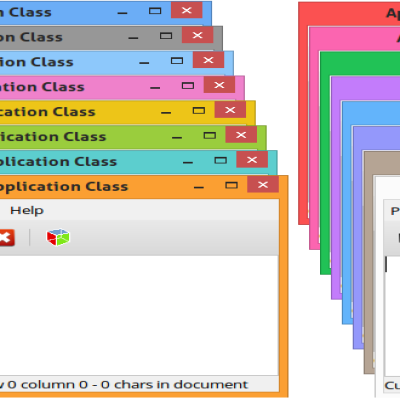Minimize the yellow title bar window
This screenshot has height=400, width=400.
pos(166,113)
